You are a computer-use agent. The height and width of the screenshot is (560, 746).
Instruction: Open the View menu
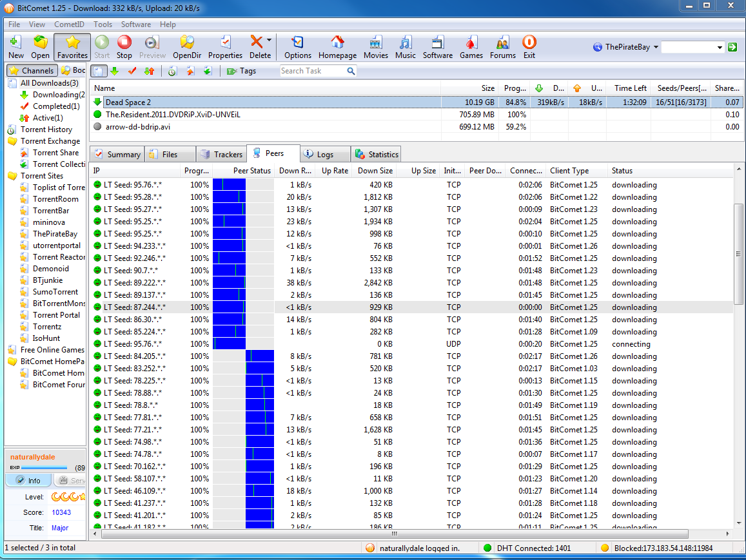coord(37,24)
